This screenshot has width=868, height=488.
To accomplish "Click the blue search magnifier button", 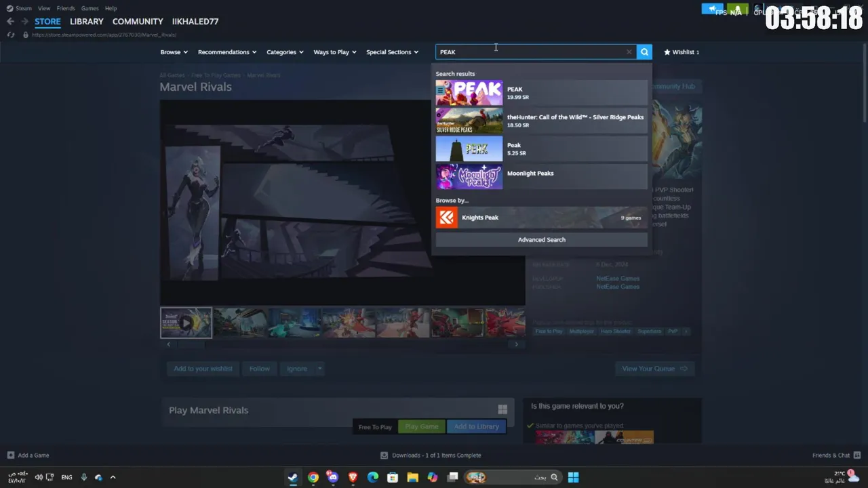I will coord(644,52).
